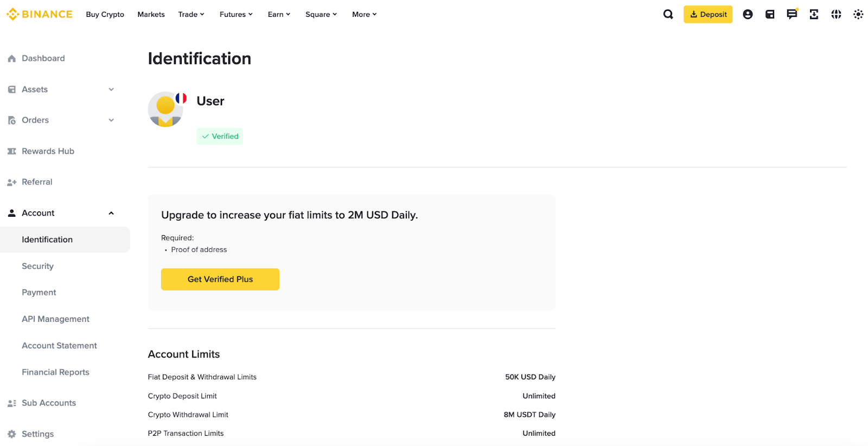The image size is (868, 446).
Task: Go to Markets in top navigation
Action: point(151,15)
